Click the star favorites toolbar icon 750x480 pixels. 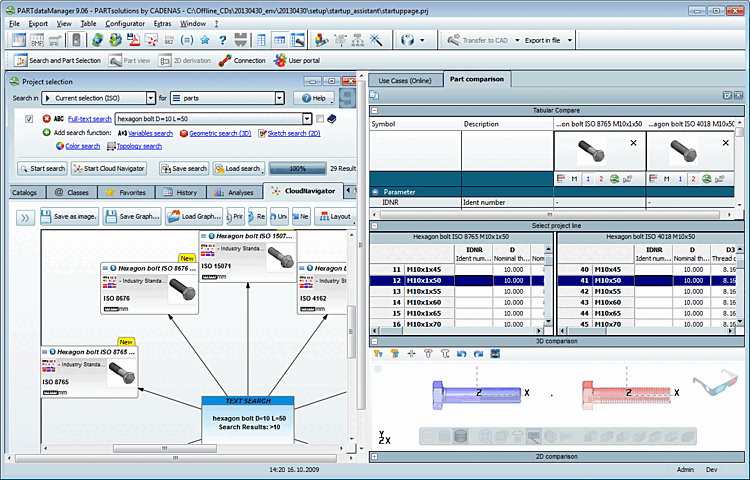(205, 40)
